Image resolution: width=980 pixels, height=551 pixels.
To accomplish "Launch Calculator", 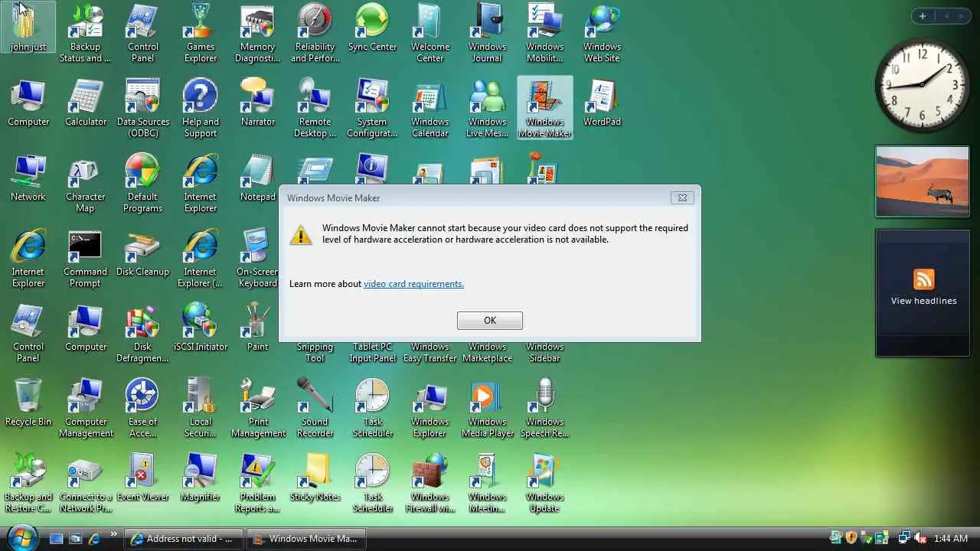I will click(86, 103).
